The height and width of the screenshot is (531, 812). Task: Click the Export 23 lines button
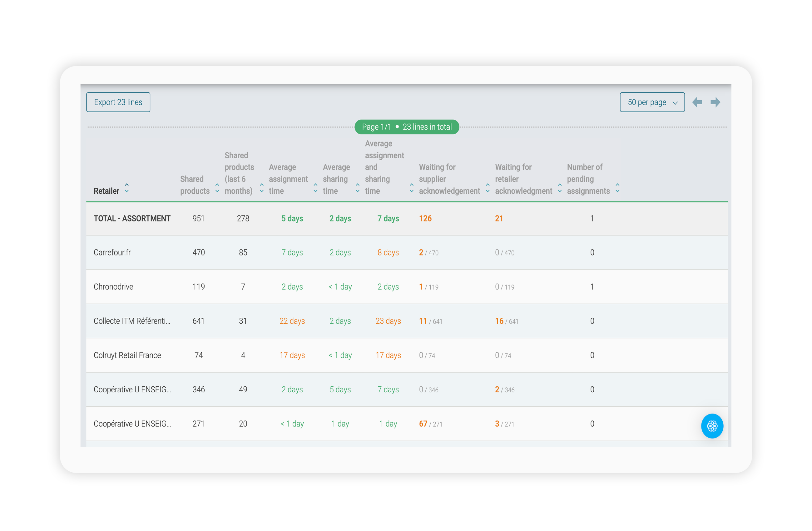pyautogui.click(x=118, y=102)
